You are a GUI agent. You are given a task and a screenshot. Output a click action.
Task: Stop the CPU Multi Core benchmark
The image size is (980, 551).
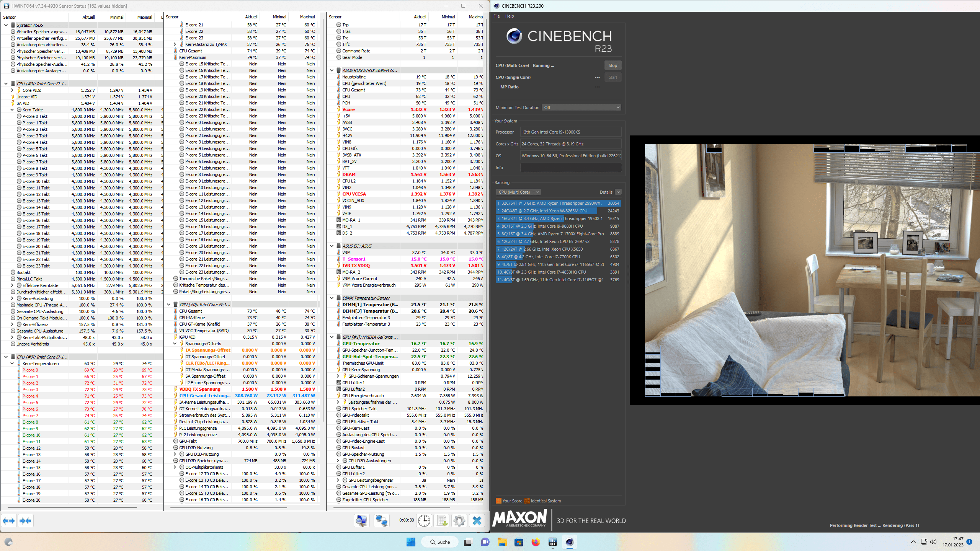tap(612, 65)
